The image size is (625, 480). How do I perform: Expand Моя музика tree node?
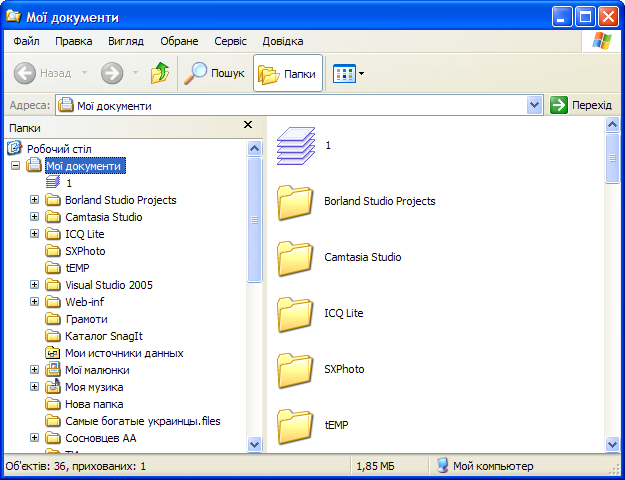click(x=35, y=387)
